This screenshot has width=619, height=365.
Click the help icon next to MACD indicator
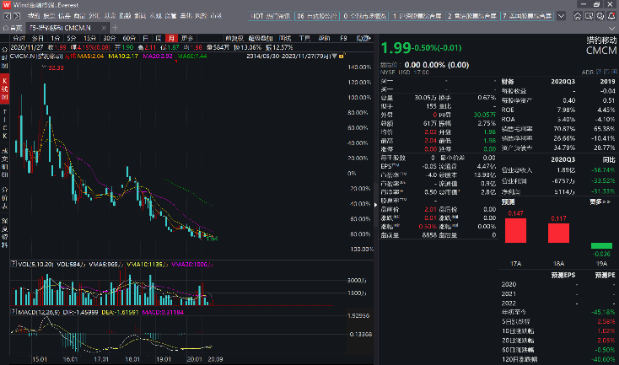coord(13,312)
